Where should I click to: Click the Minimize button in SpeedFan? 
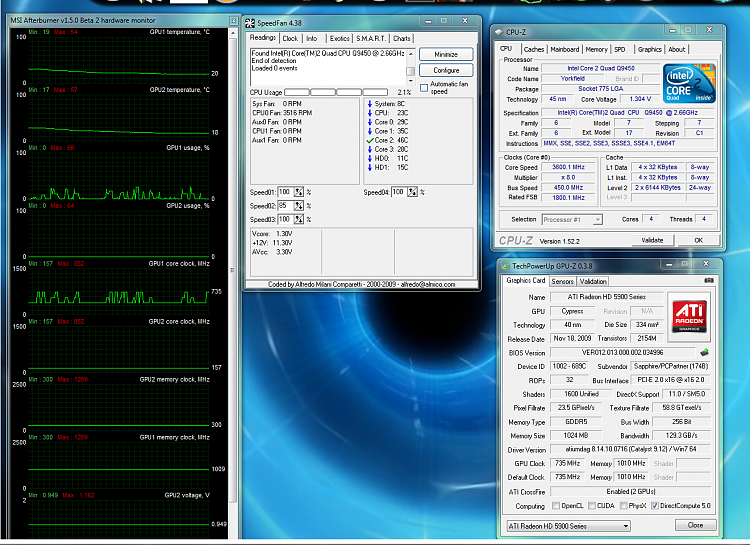pos(446,55)
